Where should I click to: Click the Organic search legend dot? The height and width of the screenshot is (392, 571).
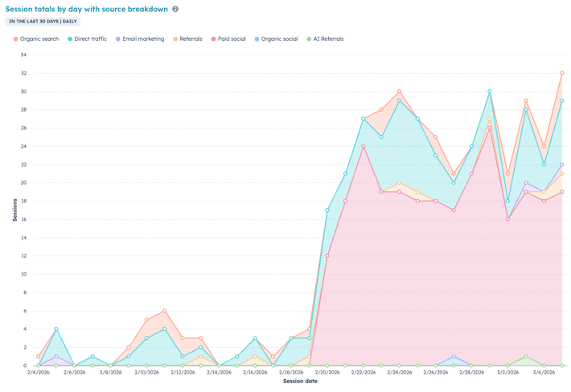click(x=16, y=39)
